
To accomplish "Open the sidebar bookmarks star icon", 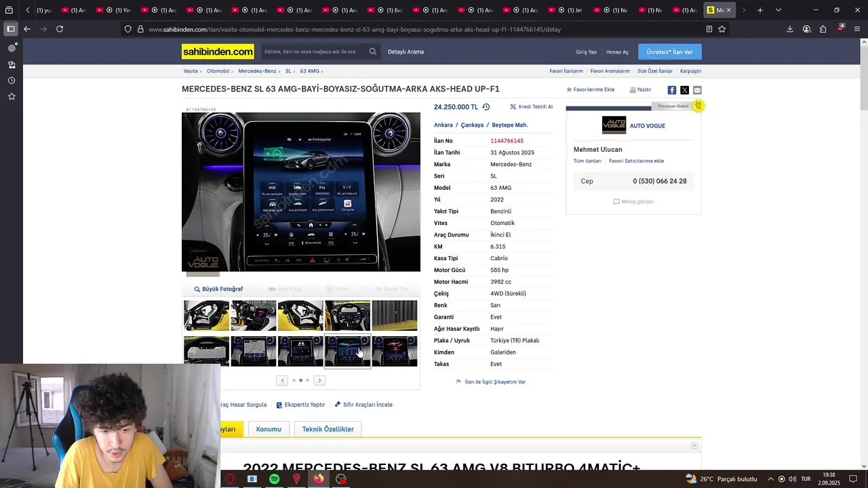I will point(12,97).
